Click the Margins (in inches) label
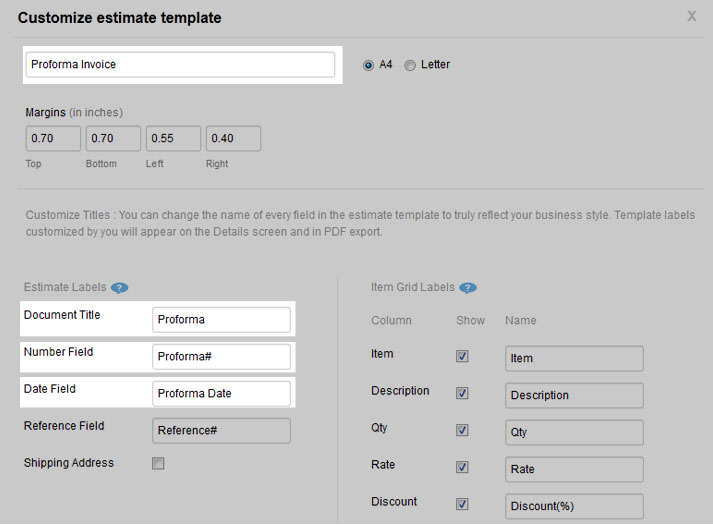 pos(74,112)
